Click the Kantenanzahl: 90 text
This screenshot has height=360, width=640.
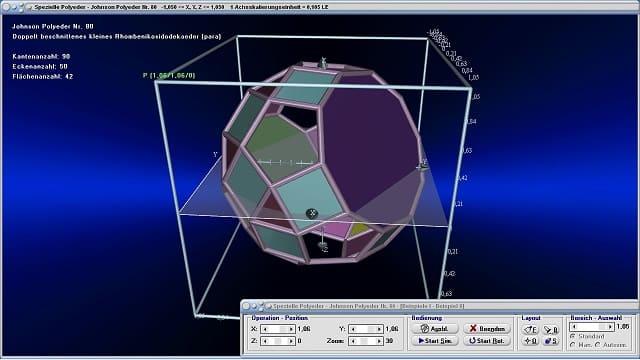[41, 56]
